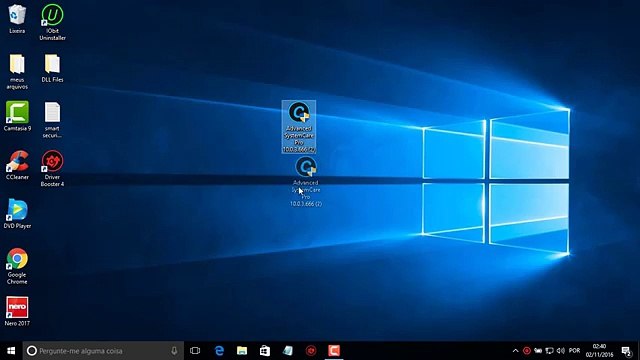The height and width of the screenshot is (360, 640).
Task: Select the IObit Uninstaller desktop shortcut
Action: tap(52, 22)
